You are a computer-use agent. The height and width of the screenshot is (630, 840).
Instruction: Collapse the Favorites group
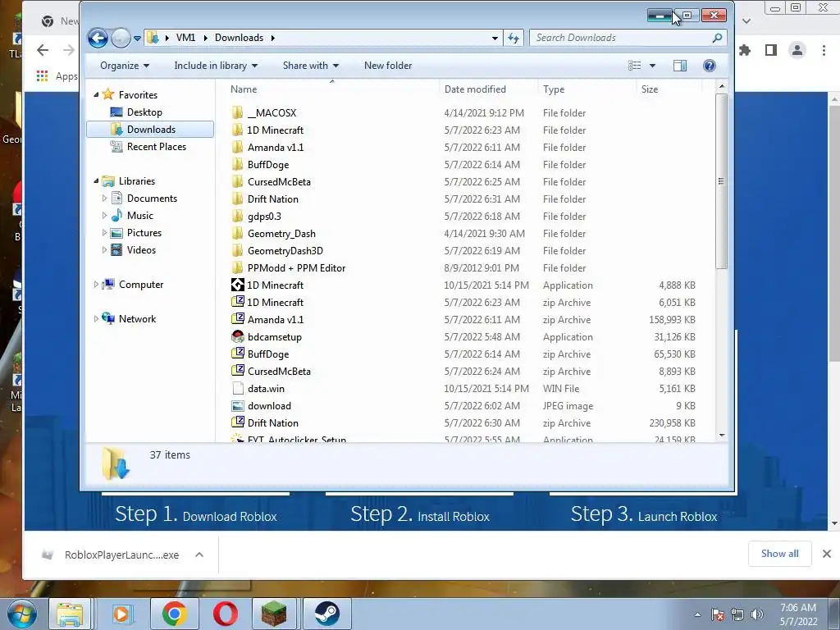(x=97, y=95)
